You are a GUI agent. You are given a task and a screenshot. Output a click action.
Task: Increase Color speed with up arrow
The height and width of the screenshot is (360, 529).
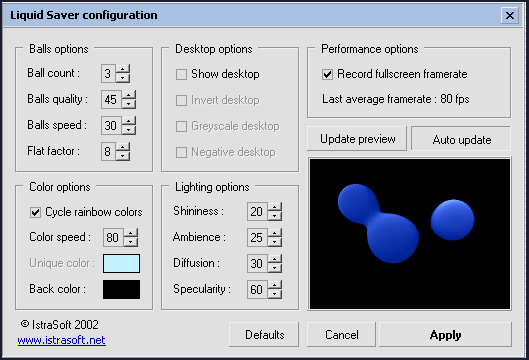pos(131,233)
